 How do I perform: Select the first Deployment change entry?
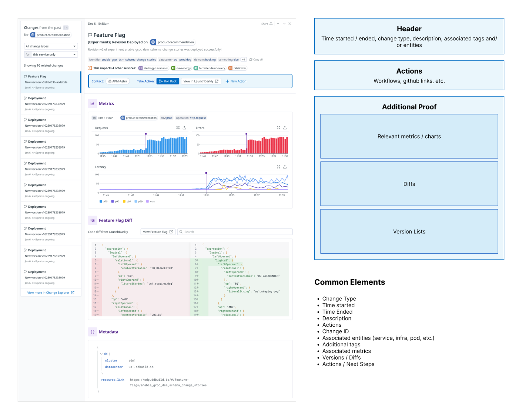click(x=51, y=104)
